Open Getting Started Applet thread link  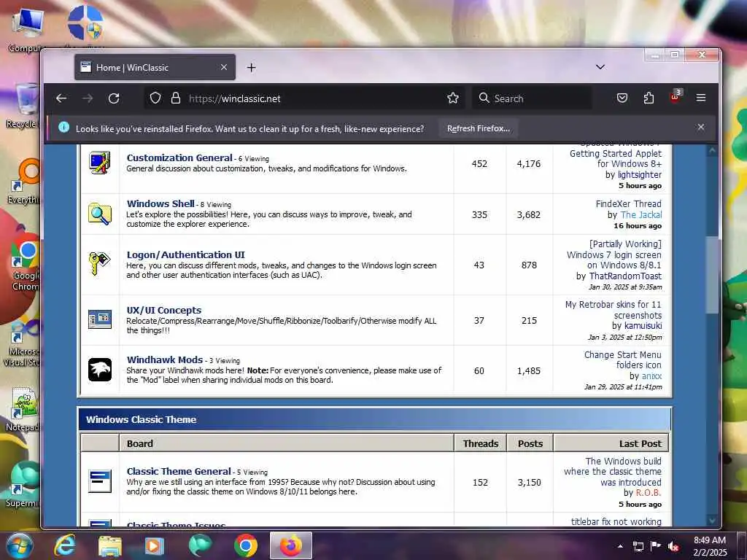click(x=616, y=158)
